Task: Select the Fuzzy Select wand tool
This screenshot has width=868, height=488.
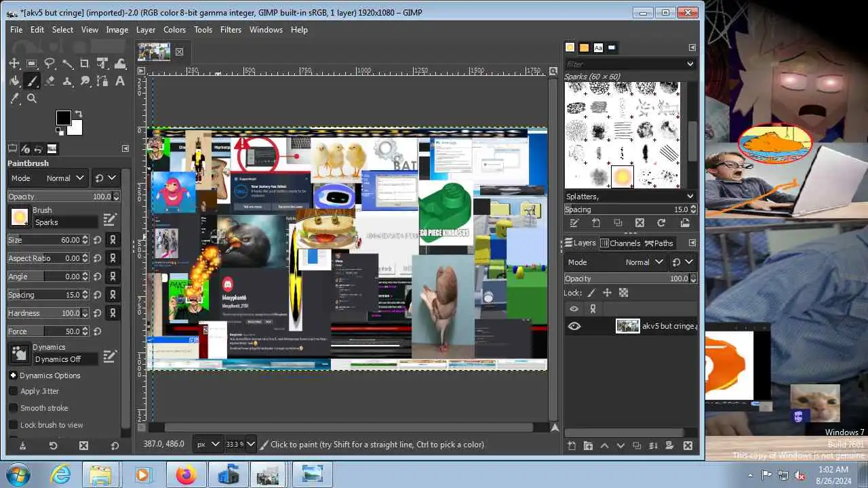Action: pos(67,64)
